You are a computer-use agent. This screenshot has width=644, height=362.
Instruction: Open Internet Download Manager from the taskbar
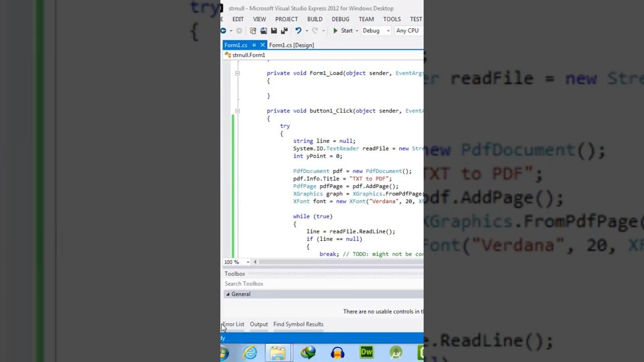[x=308, y=353]
